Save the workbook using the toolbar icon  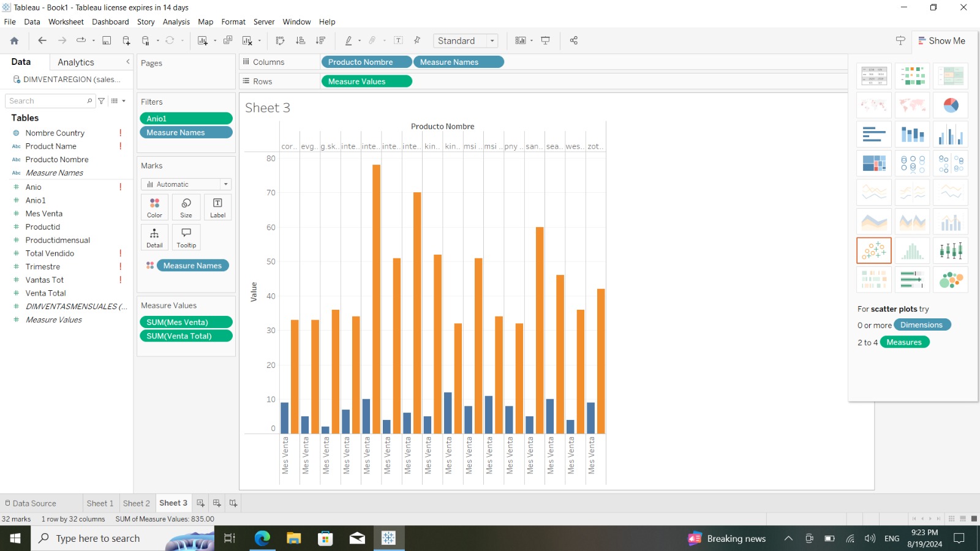(x=106, y=40)
